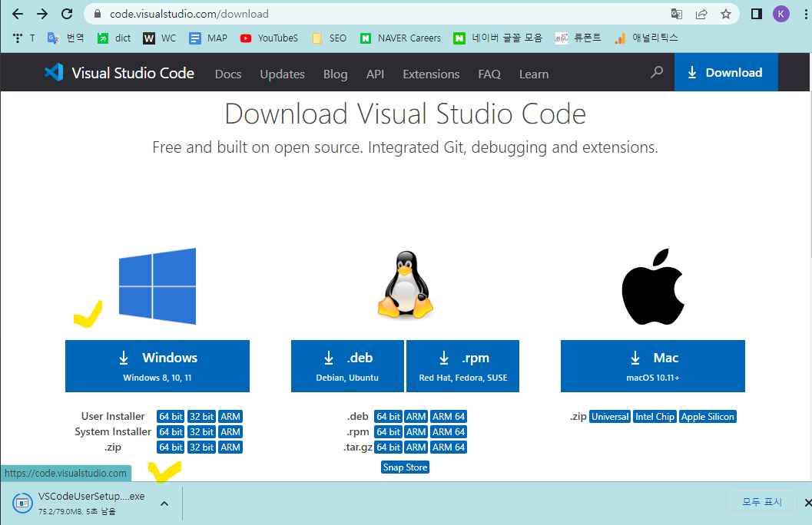812x525 pixels.
Task: Select Windows .zip ARM
Action: [230, 447]
